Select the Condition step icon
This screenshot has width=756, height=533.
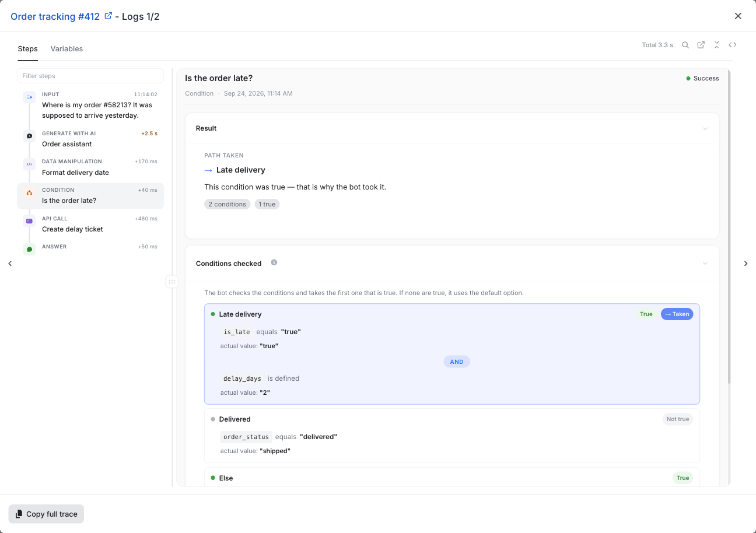pyautogui.click(x=29, y=192)
